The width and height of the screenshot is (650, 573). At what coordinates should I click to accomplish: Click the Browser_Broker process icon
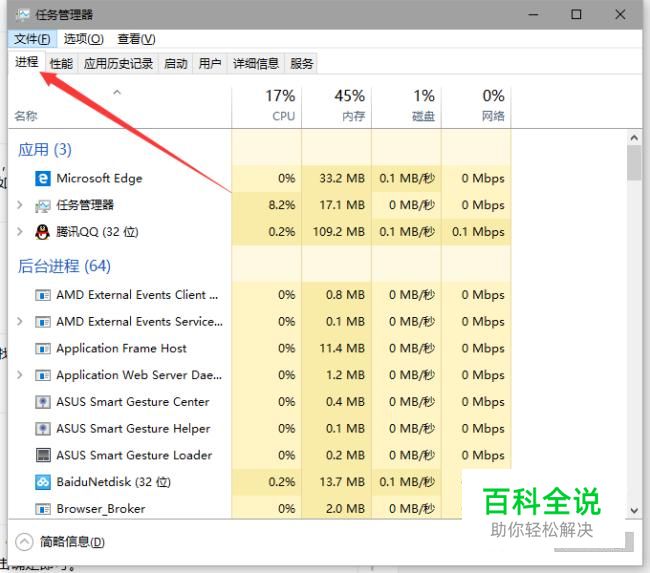43,509
